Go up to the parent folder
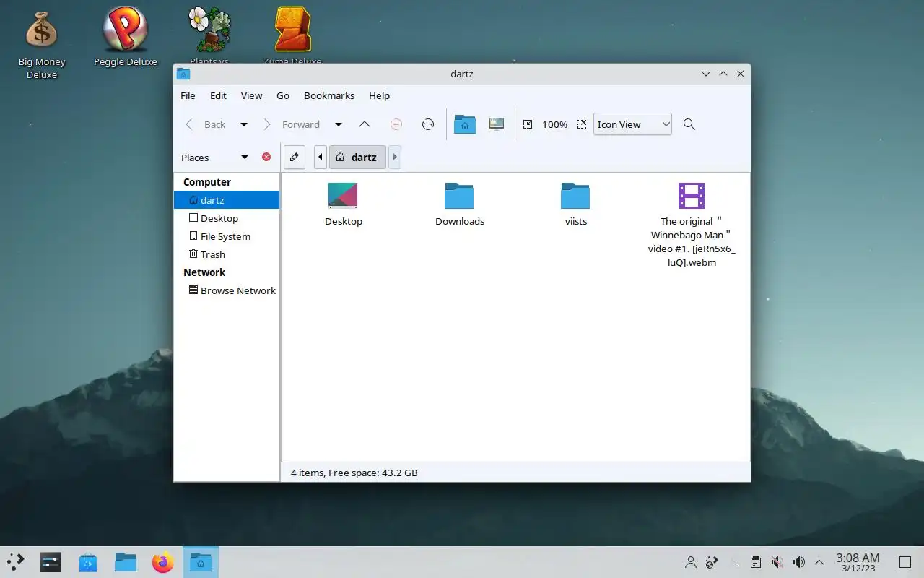Viewport: 924px width, 578px height. [365, 124]
